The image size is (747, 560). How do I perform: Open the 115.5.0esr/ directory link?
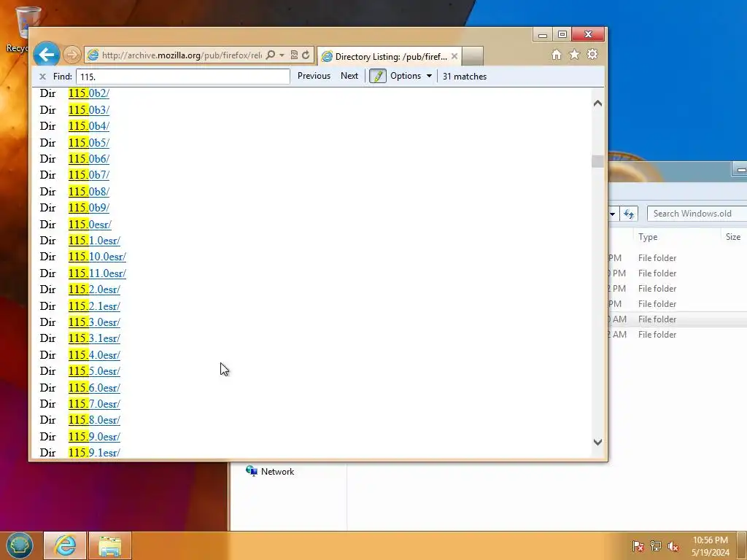click(94, 371)
